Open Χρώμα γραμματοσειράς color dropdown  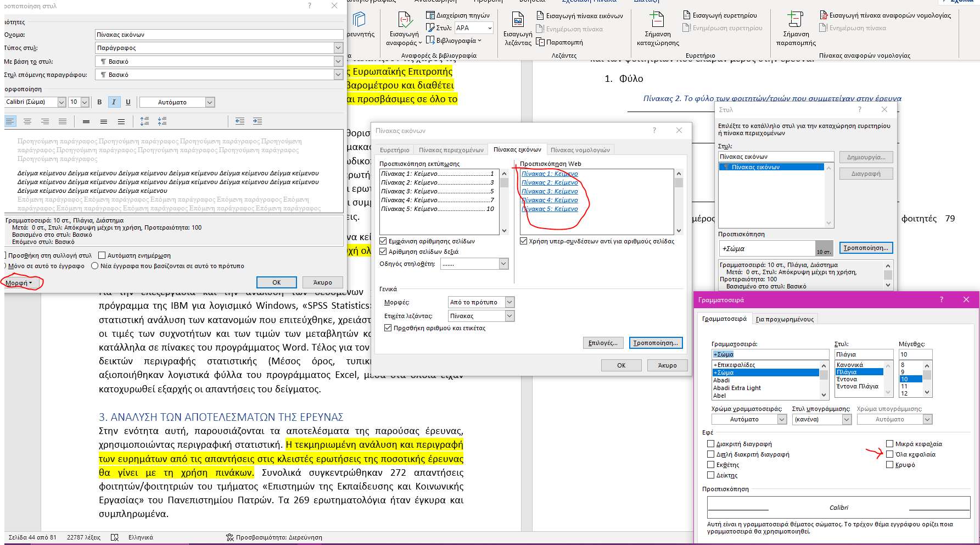[782, 419]
